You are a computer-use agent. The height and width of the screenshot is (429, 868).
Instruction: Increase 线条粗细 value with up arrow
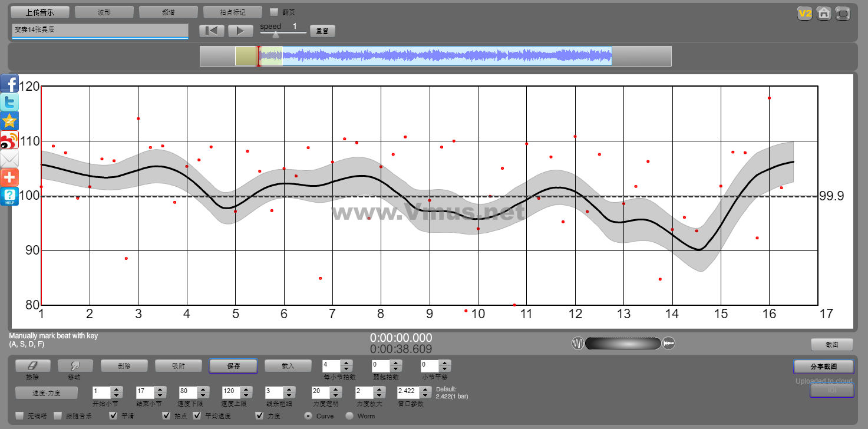pyautogui.click(x=289, y=389)
